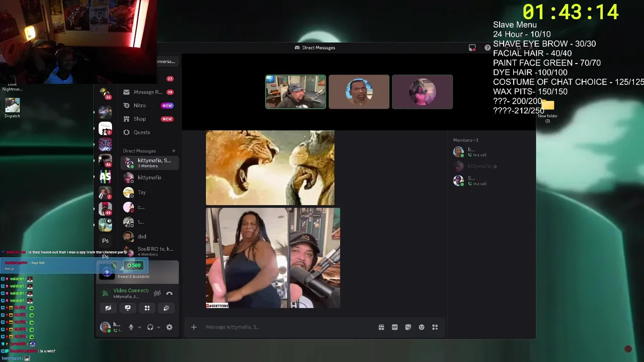Open the SoulFRO tv group DM
This screenshot has width=644, height=362.
tap(149, 251)
